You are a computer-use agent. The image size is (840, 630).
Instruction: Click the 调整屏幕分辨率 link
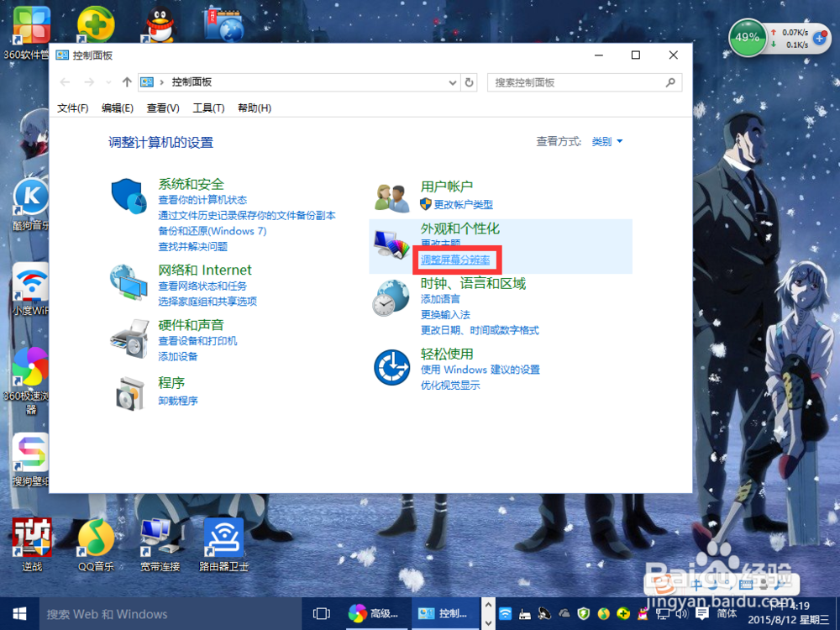[x=456, y=260]
